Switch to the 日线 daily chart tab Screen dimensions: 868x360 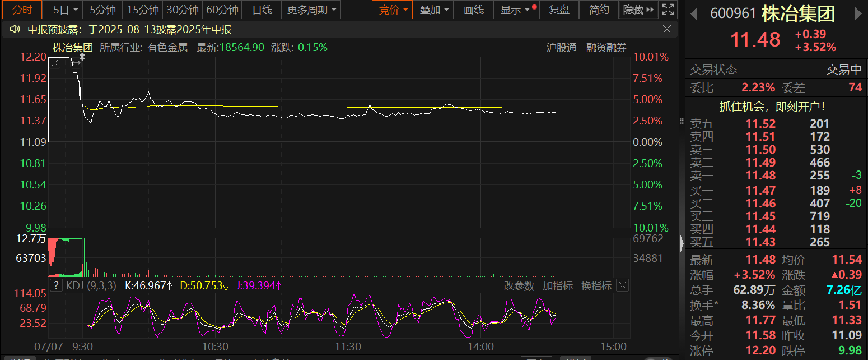(x=262, y=10)
